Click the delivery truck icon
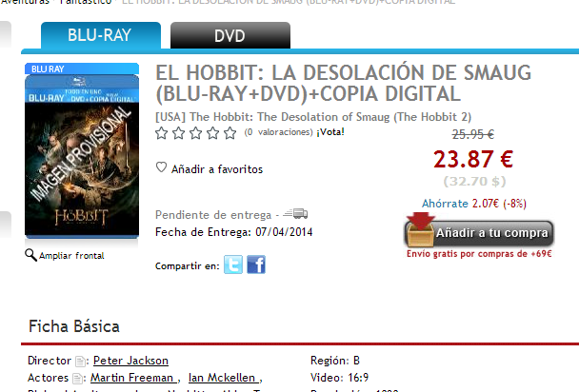Viewport: 579px width, 392px height. [x=295, y=213]
